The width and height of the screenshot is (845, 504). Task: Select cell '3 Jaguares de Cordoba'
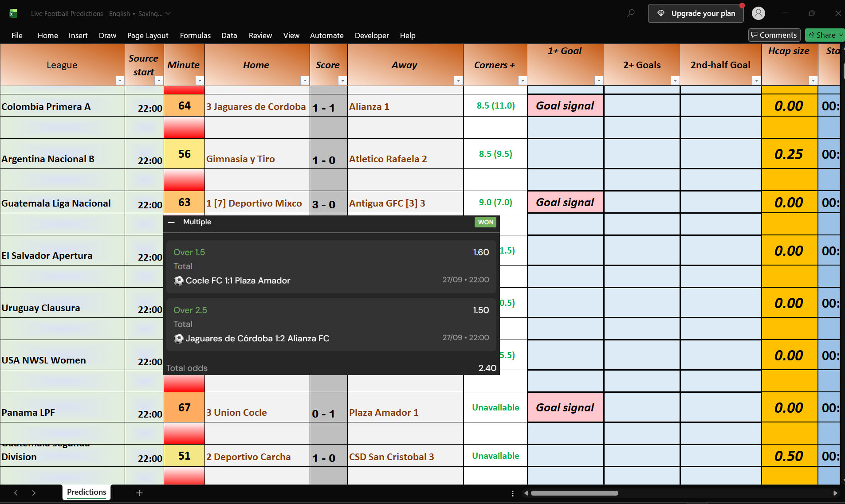tap(257, 105)
